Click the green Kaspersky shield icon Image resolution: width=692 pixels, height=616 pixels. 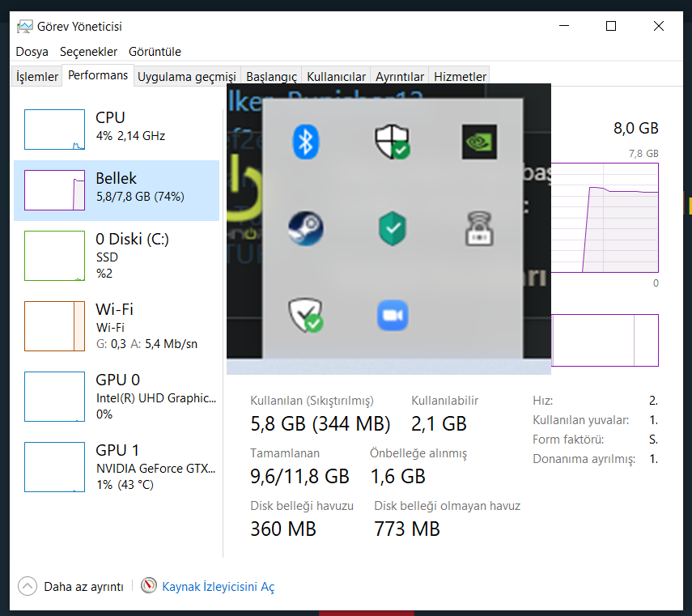coord(393,228)
